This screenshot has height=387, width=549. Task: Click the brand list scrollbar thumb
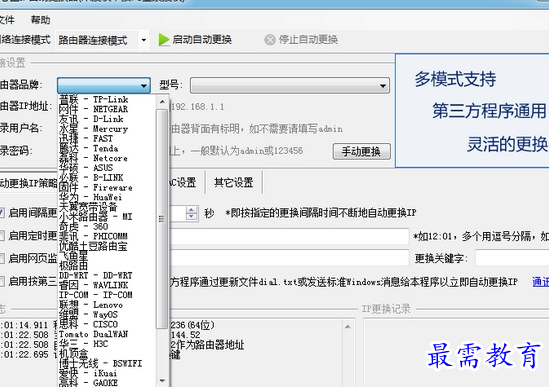(162, 219)
